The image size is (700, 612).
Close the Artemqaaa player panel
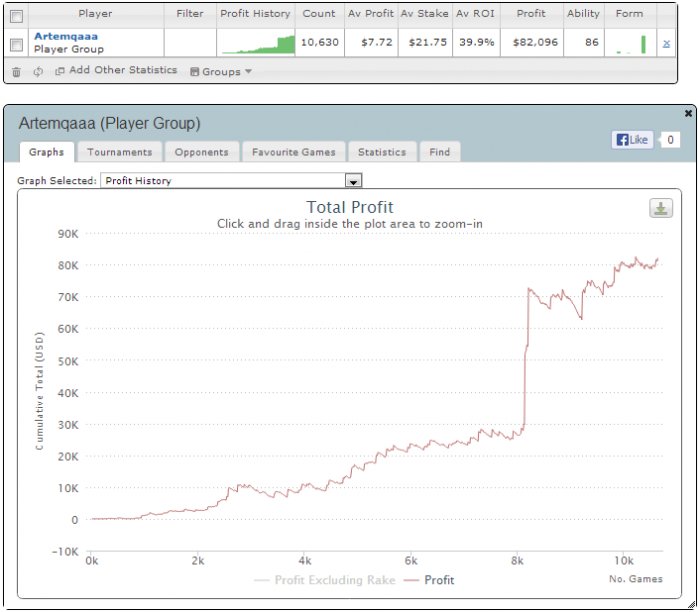tap(688, 113)
